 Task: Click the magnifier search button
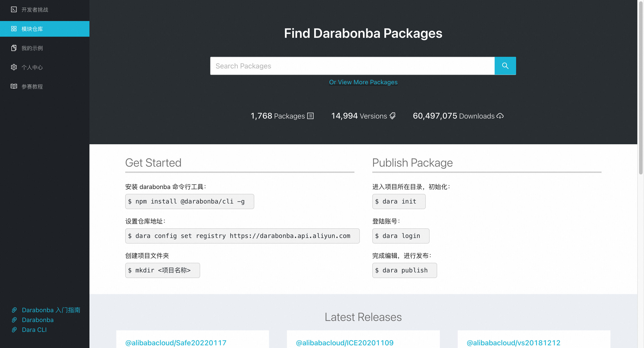[x=505, y=66]
